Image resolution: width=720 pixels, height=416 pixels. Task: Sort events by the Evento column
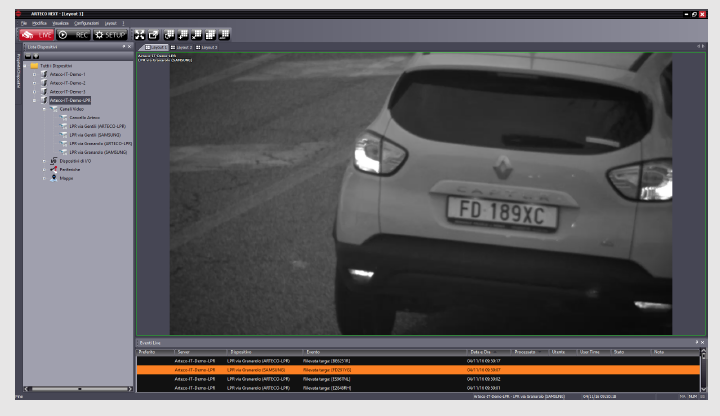(x=385, y=352)
